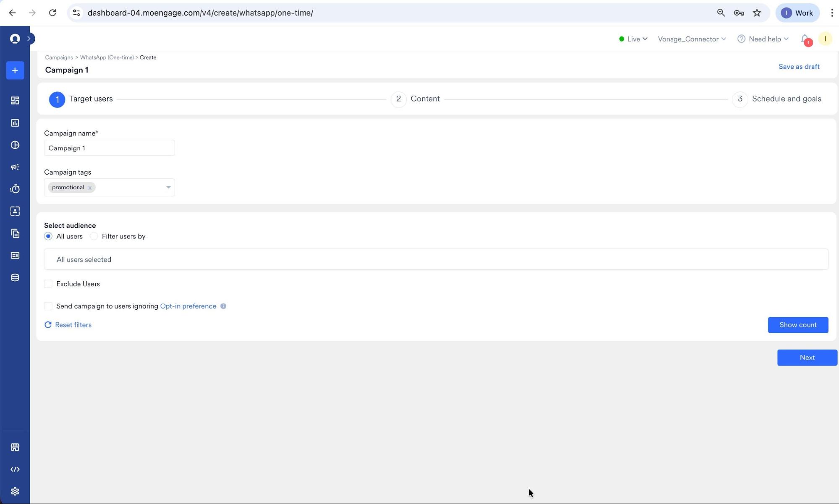Open the Live environment dropdown
Screen dimensions: 839x504
[633, 39]
